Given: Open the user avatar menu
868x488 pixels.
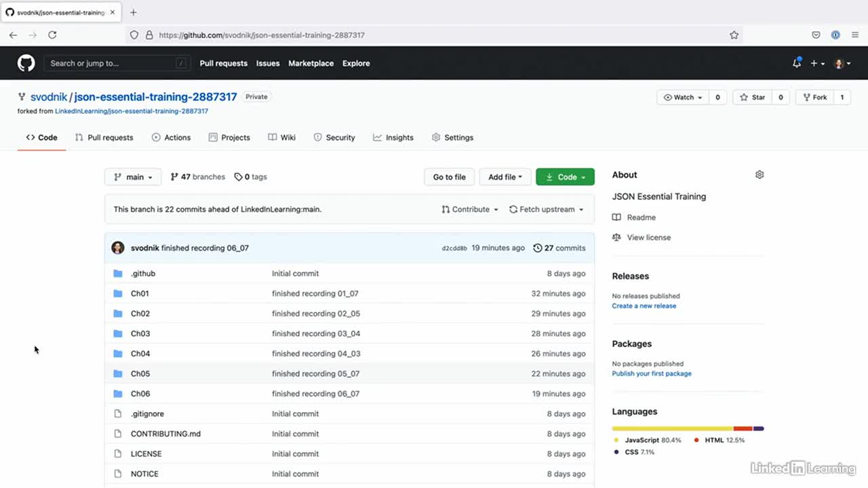Looking at the screenshot, I should (842, 63).
